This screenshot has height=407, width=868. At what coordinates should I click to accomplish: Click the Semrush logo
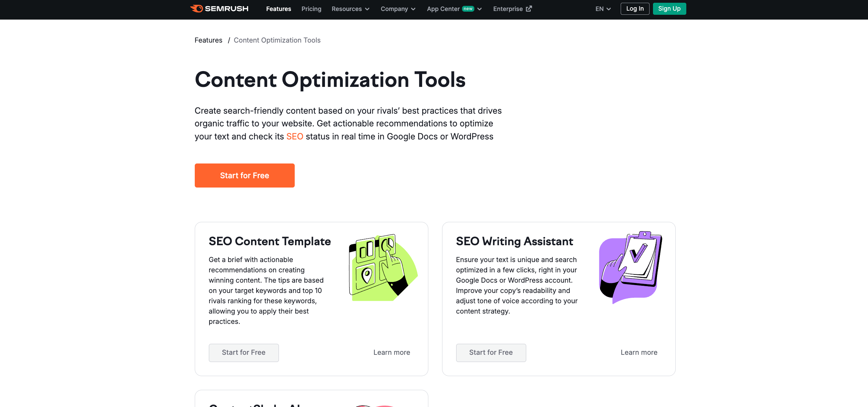coord(219,9)
